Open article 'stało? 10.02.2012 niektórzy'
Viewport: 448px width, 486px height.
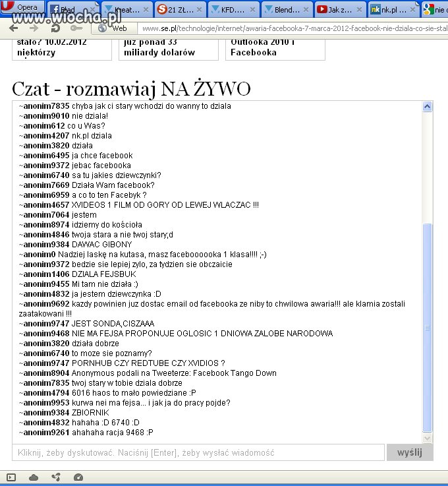pos(62,49)
